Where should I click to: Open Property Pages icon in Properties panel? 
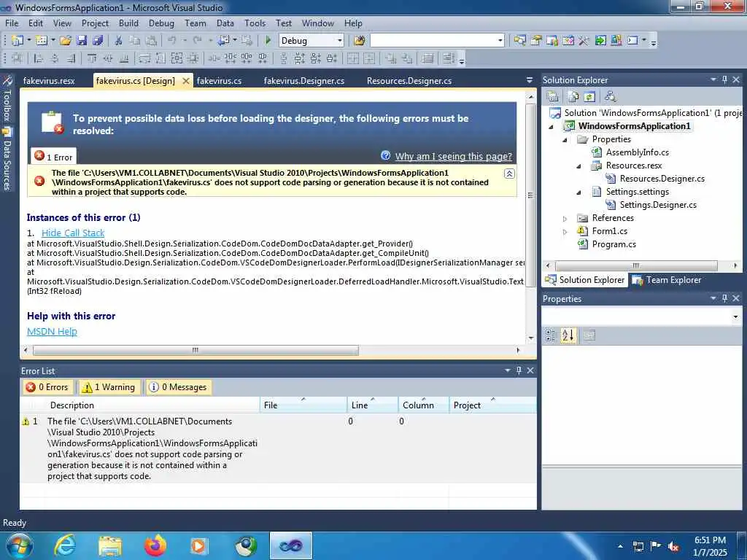click(x=589, y=335)
